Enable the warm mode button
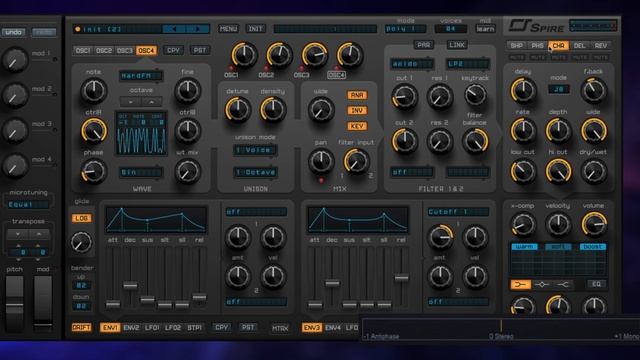640x360 pixels. 524,247
